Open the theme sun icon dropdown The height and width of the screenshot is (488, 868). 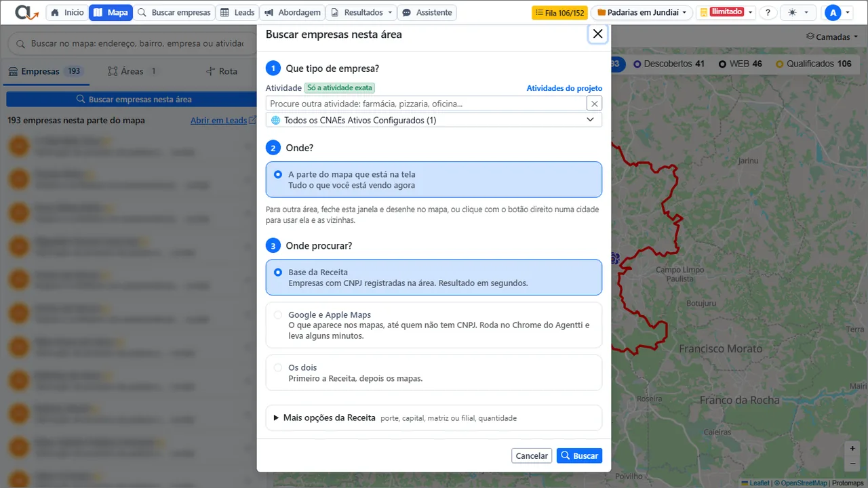(799, 13)
